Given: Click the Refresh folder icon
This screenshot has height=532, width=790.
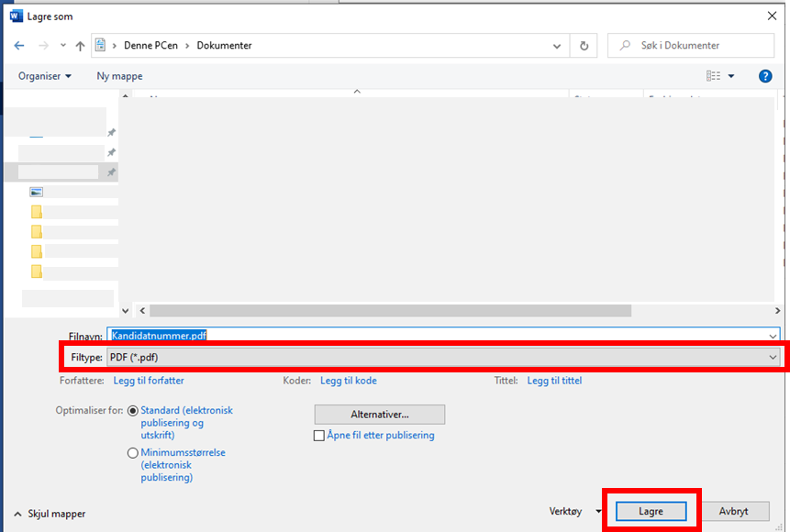Looking at the screenshot, I should coord(584,45).
